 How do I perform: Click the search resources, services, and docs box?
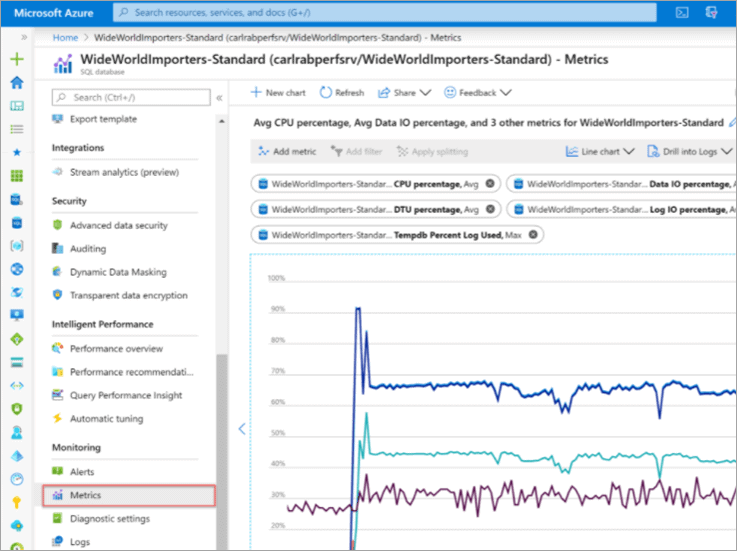point(384,13)
